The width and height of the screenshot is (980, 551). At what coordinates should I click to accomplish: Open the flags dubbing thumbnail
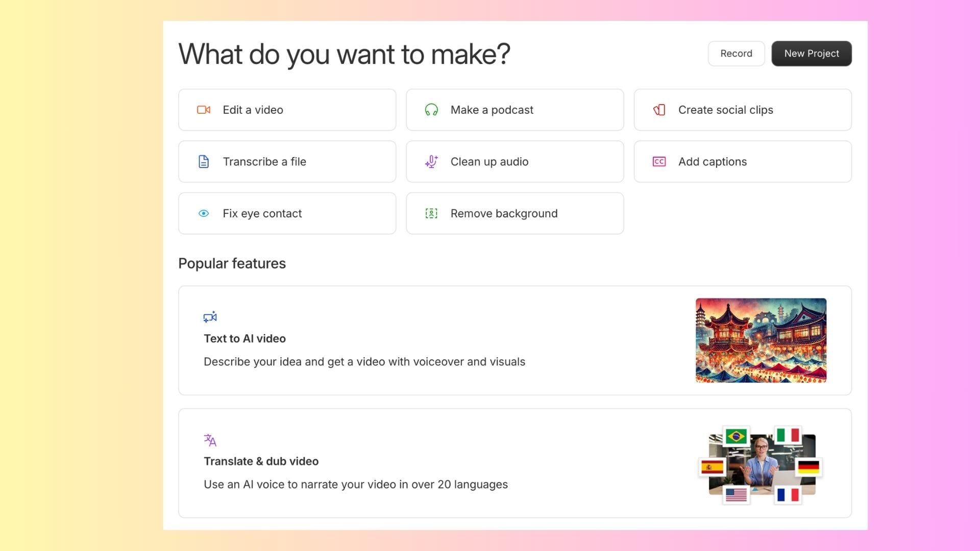pyautogui.click(x=761, y=464)
